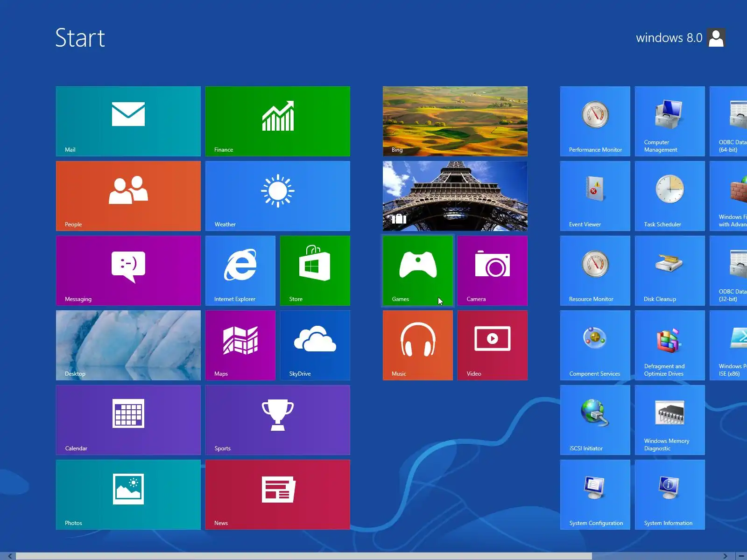747x560 pixels.
Task: Open Component Services tile
Action: (x=595, y=345)
